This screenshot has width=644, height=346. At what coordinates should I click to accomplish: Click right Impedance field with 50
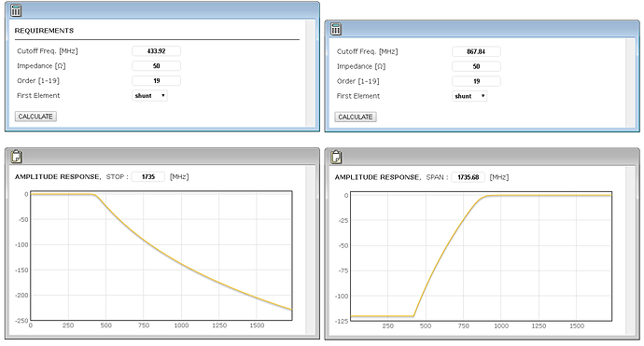tap(476, 66)
